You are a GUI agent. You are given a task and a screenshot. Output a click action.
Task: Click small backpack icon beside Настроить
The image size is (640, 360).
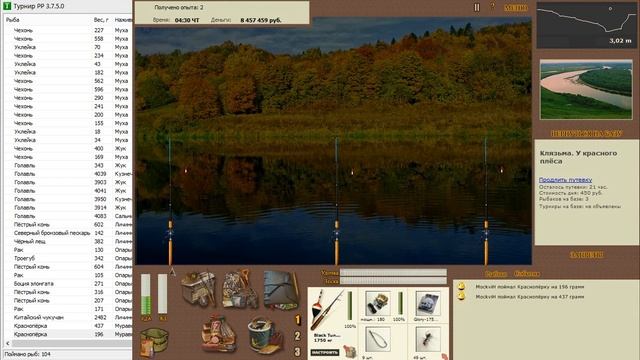[x=350, y=351]
